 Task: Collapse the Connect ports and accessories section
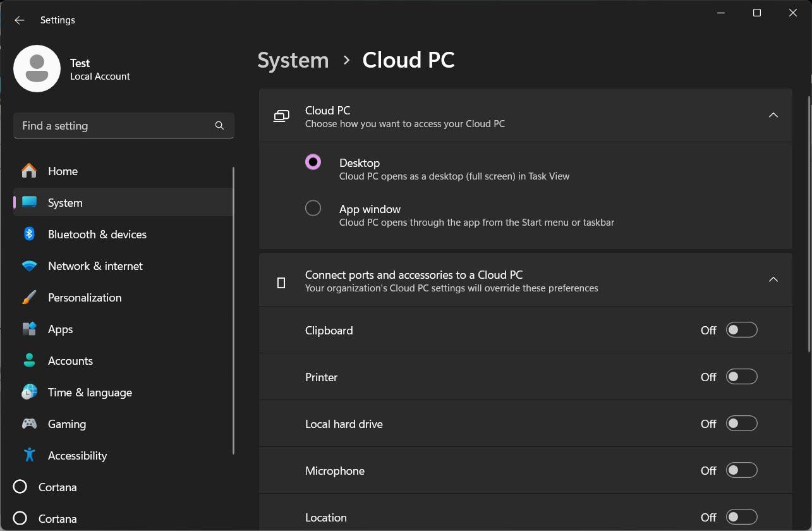click(x=773, y=279)
